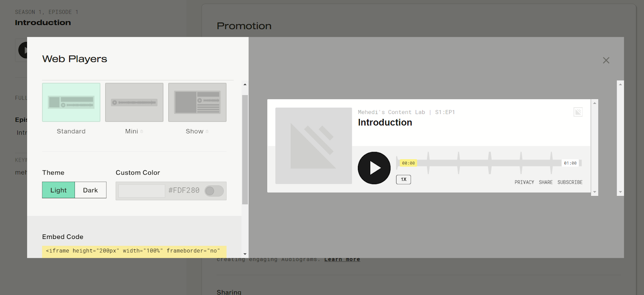Click the Promotion heading in background page
Image resolution: width=644 pixels, height=295 pixels.
[244, 26]
